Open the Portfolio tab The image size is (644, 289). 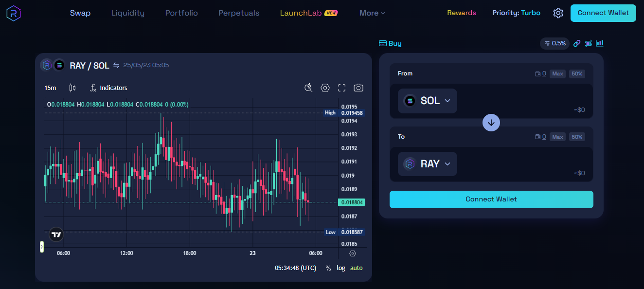click(x=181, y=13)
